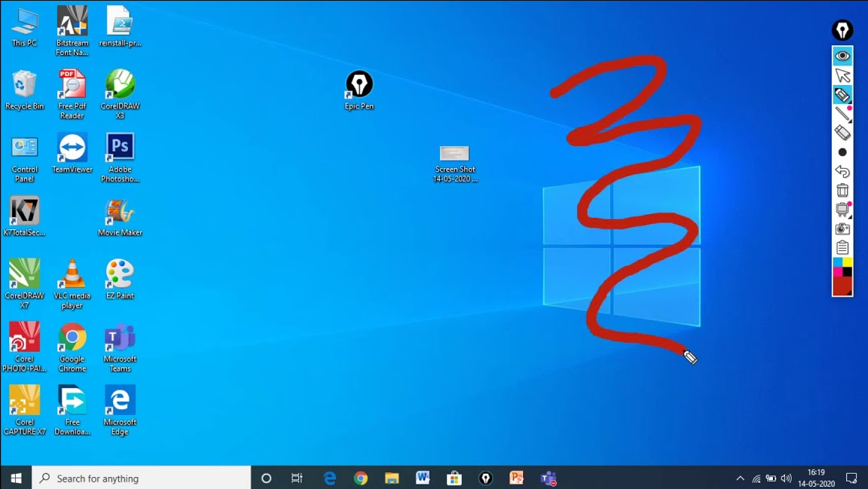Select the Recycle Bin icon

[x=24, y=90]
